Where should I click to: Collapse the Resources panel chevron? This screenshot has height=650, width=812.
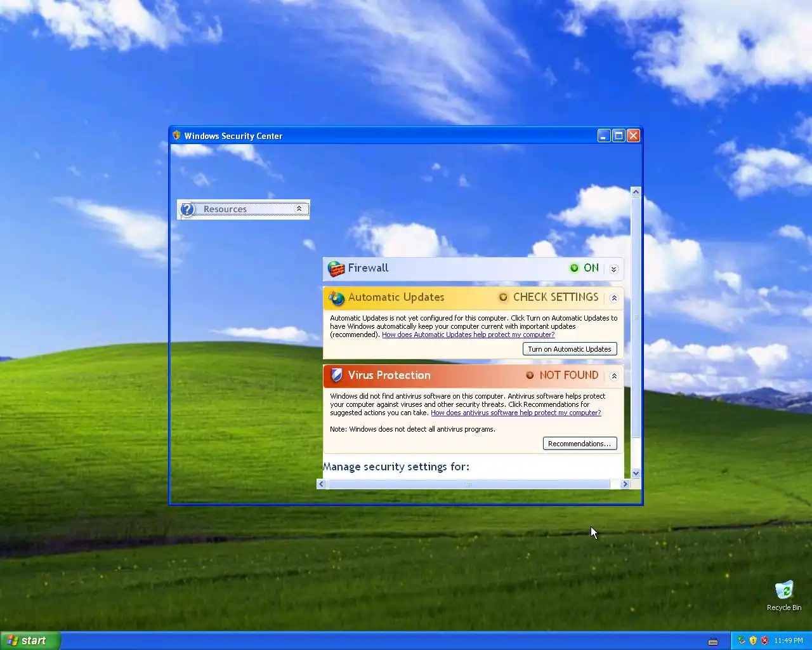coord(299,209)
